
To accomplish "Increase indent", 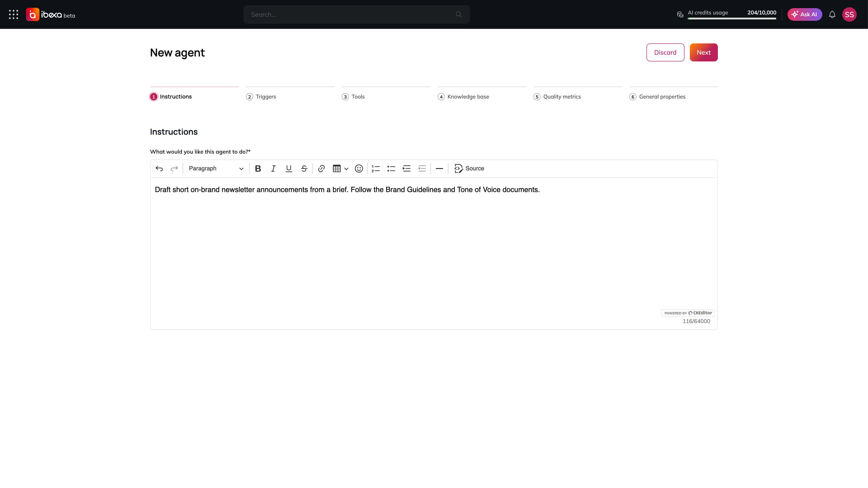I will (x=407, y=168).
